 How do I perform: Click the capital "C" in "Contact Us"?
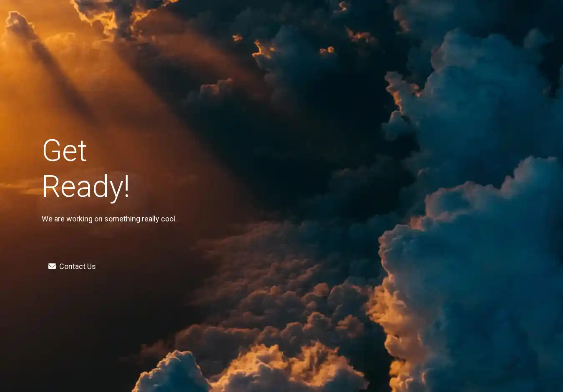(62, 266)
